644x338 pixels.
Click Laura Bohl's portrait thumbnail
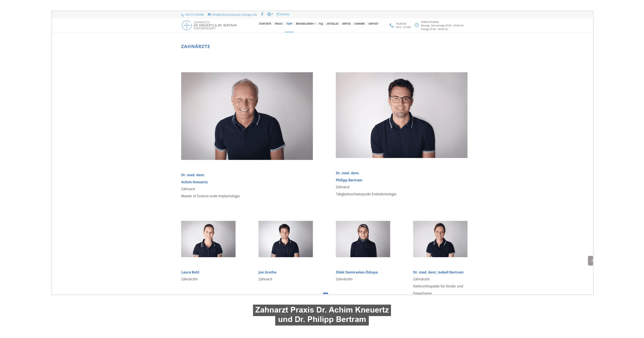[208, 239]
